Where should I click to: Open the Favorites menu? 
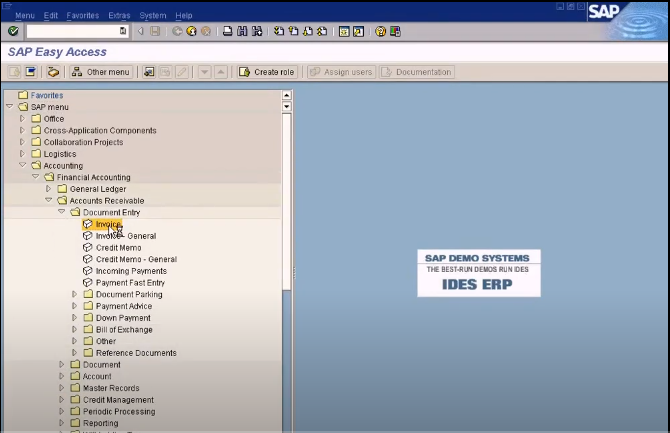82,15
